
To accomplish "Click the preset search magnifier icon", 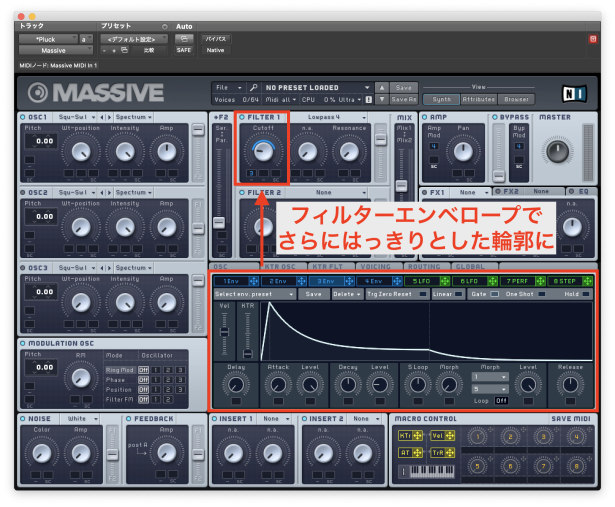I will coord(254,87).
